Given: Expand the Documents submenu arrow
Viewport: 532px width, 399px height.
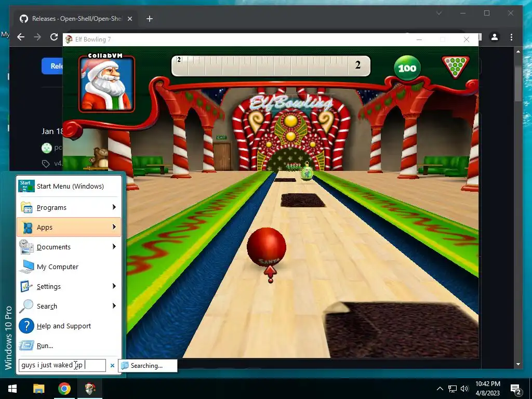Looking at the screenshot, I should pos(114,246).
